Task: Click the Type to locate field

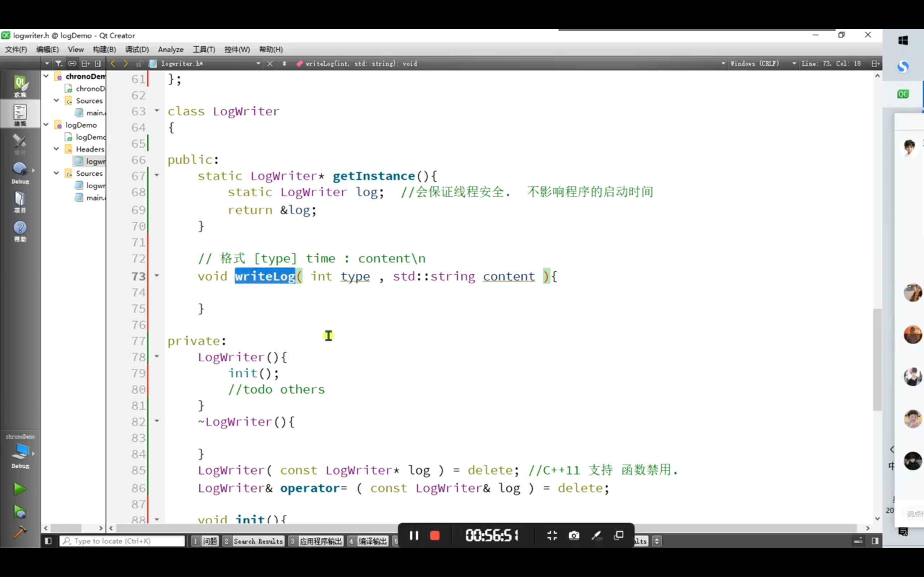Action: (122, 541)
